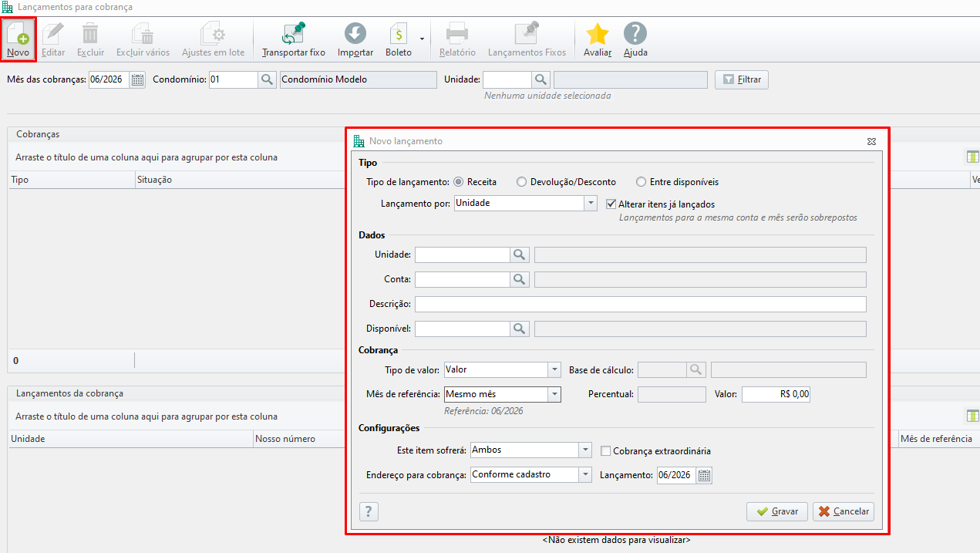Click the Descrição text field
Image resolution: width=980 pixels, height=553 pixels.
(640, 304)
